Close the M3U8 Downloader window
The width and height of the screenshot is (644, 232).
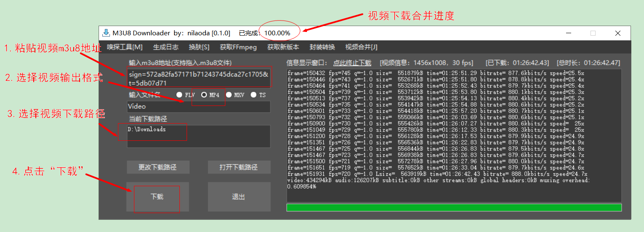coord(618,33)
